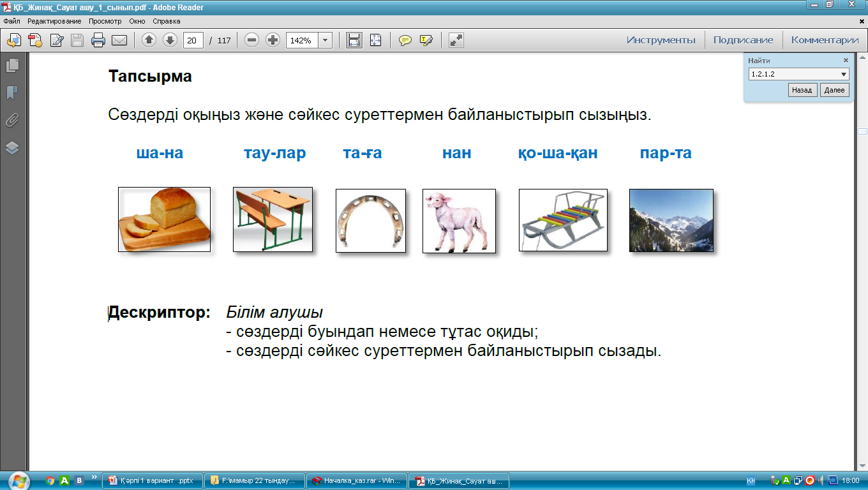Open the find box options dropdown arrow
The height and width of the screenshot is (490, 868).
point(844,74)
